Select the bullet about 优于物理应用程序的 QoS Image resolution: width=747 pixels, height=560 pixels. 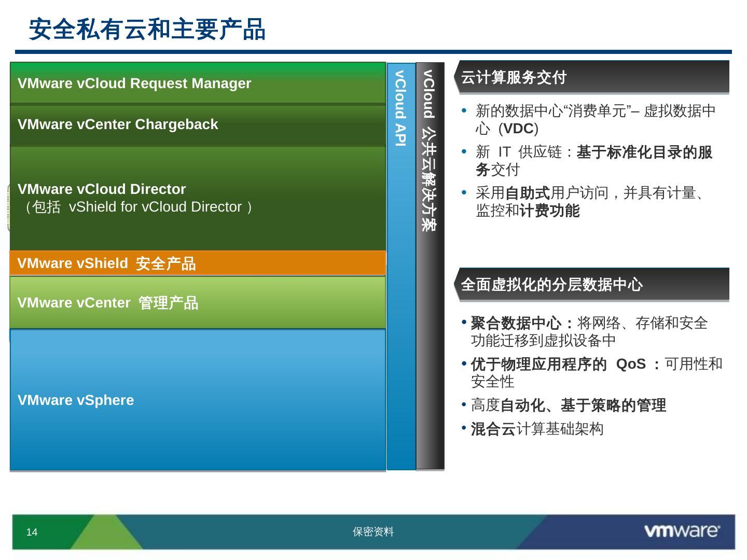592,372
